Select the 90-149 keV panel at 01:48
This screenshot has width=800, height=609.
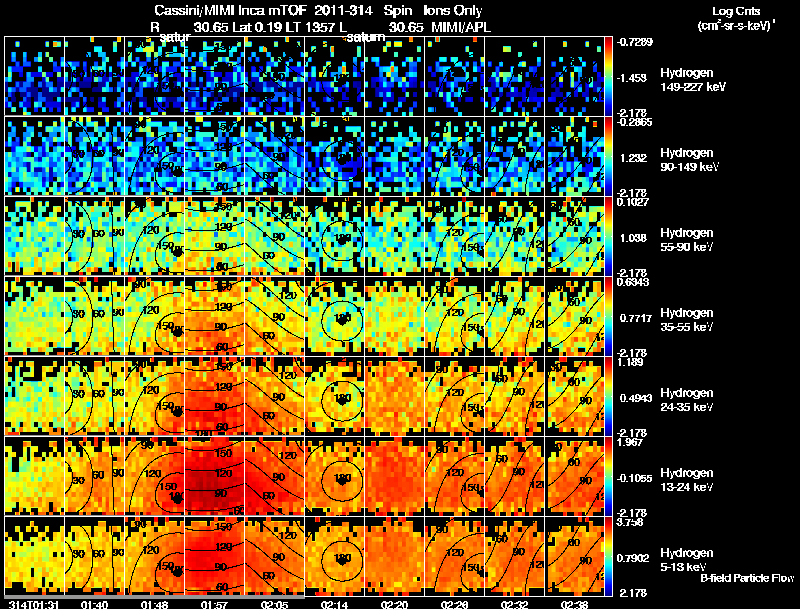(x=154, y=156)
